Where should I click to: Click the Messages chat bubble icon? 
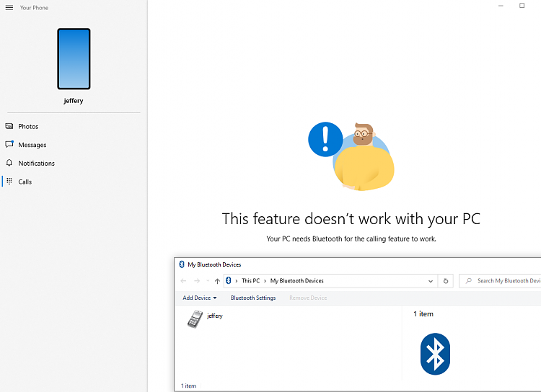(9, 144)
